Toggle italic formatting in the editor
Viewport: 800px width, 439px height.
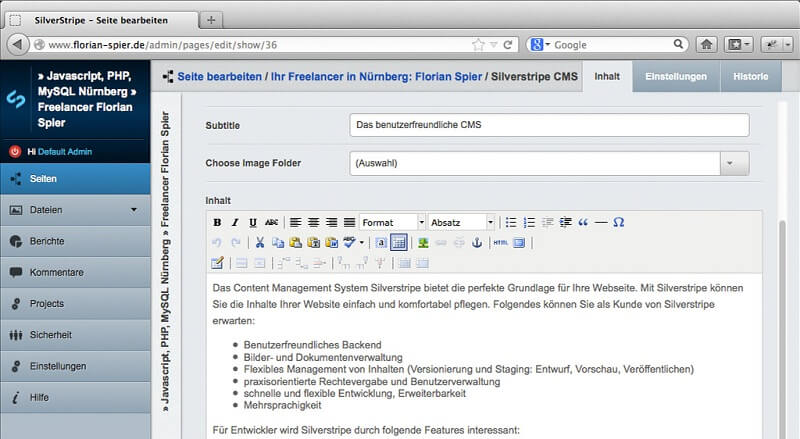pos(235,223)
